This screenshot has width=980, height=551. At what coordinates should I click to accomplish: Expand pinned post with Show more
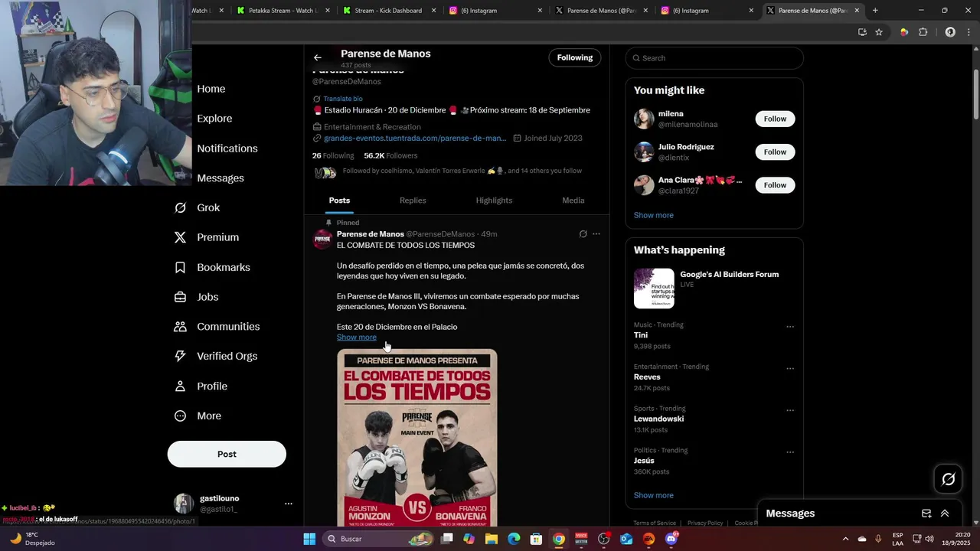(357, 337)
